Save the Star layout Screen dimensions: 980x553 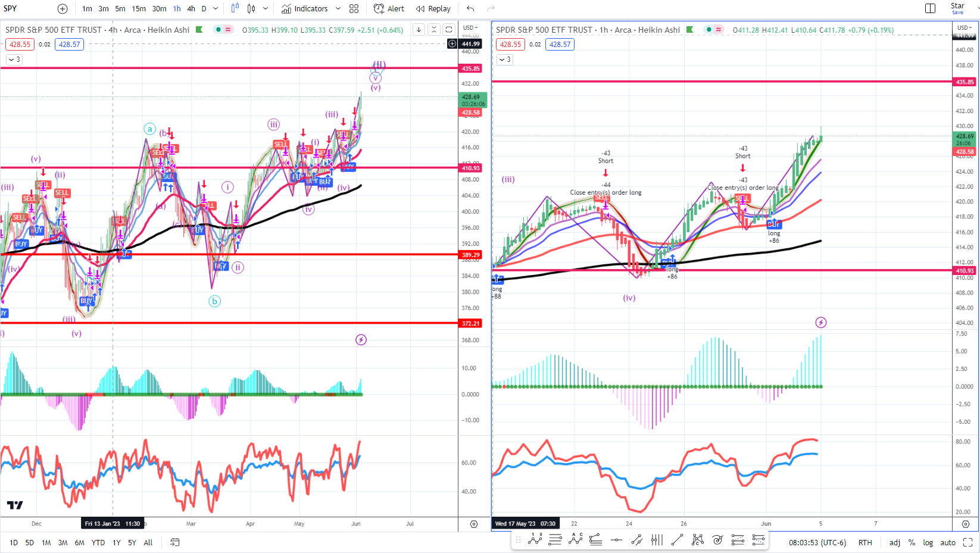[x=957, y=8]
